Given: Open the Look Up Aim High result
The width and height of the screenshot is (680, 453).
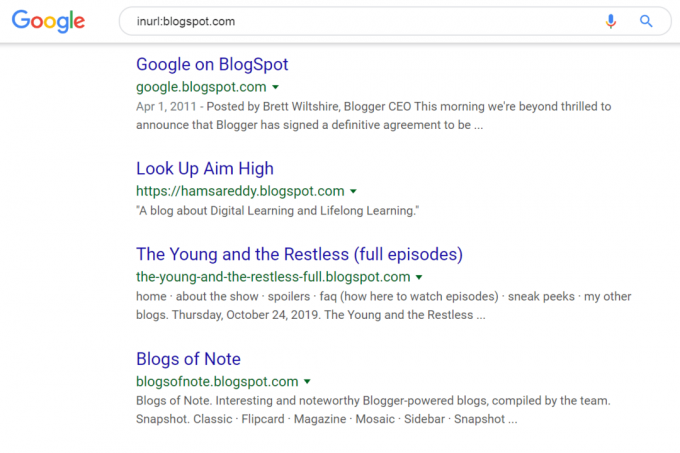Looking at the screenshot, I should (205, 169).
